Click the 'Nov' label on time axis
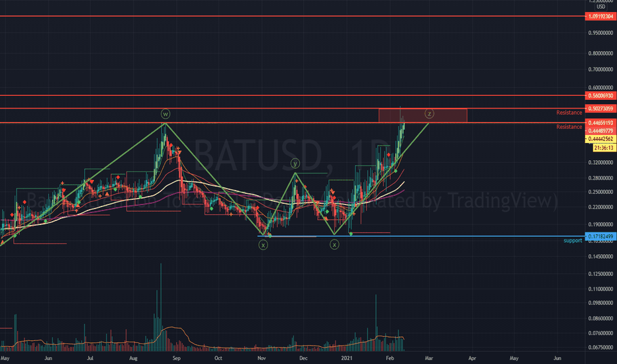 [x=261, y=358]
